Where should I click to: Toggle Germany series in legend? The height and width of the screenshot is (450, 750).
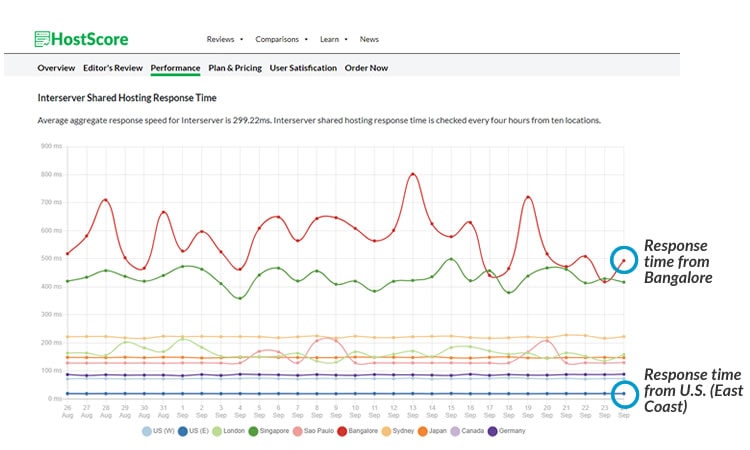(506, 431)
